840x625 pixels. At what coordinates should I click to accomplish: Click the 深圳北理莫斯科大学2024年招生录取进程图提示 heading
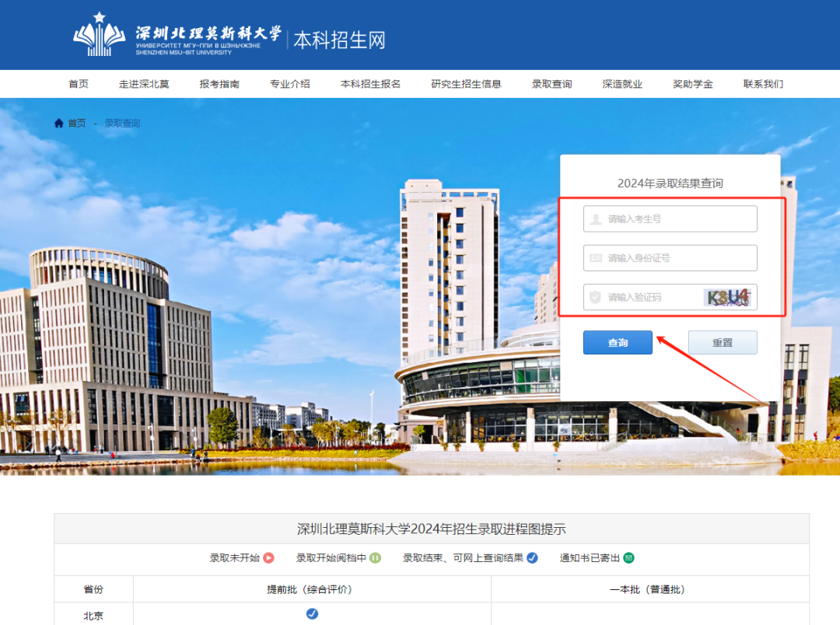pos(432,529)
